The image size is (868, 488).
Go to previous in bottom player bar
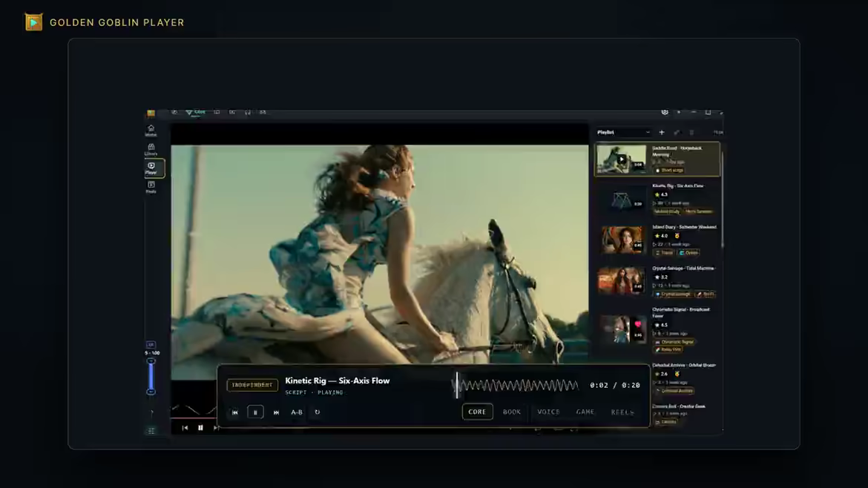click(x=185, y=428)
